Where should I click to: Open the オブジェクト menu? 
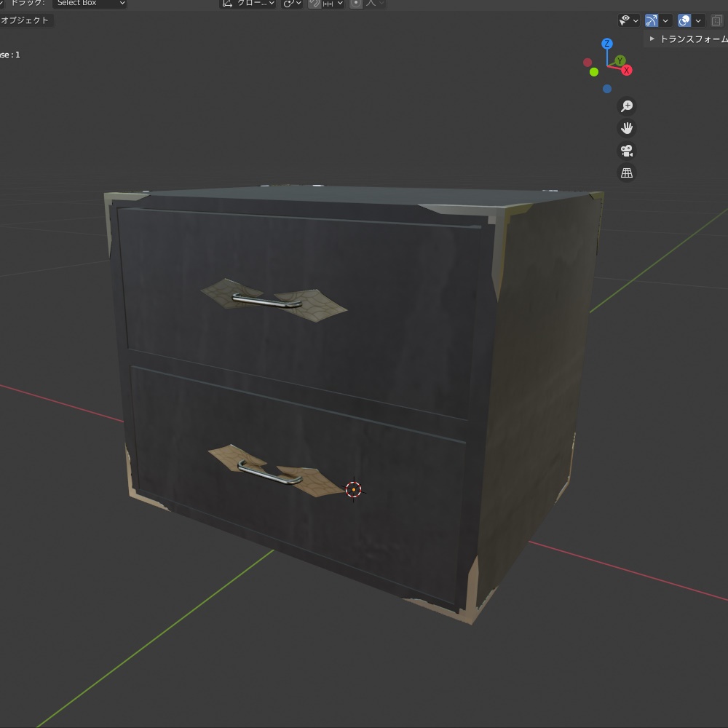27,20
